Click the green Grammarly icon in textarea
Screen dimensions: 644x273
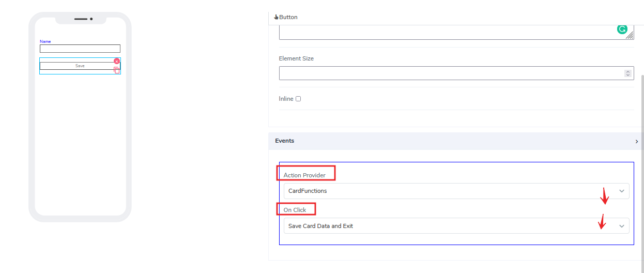[x=622, y=29]
